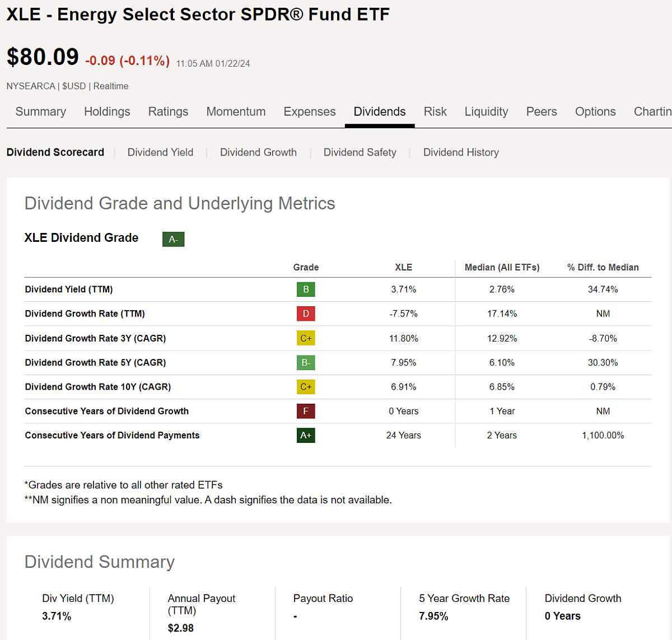This screenshot has height=640, width=672.
Task: View the Dividend Safety page
Action: [360, 152]
